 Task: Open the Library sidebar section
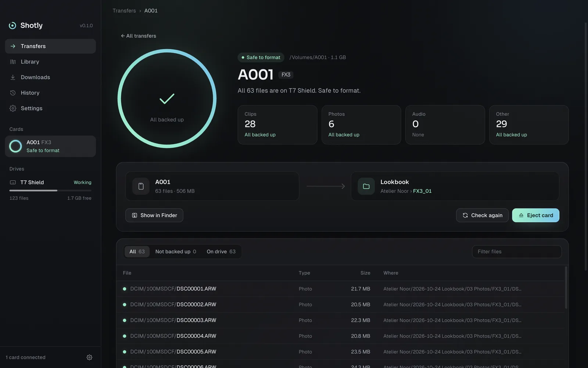[50, 62]
